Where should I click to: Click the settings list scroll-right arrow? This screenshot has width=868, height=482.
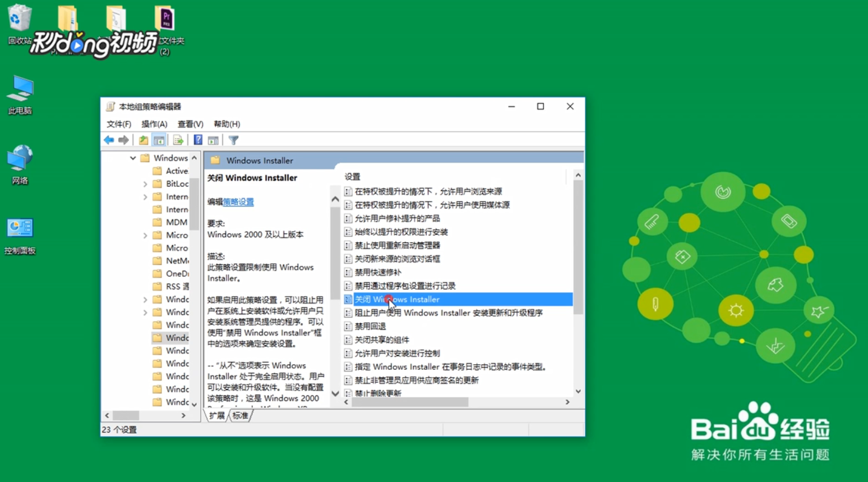567,402
